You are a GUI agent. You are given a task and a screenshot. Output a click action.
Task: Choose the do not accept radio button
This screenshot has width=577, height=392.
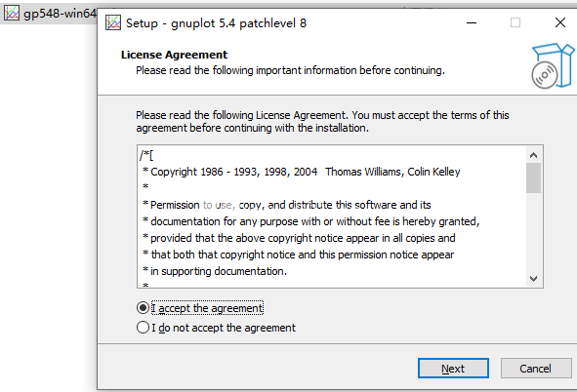pyautogui.click(x=143, y=328)
